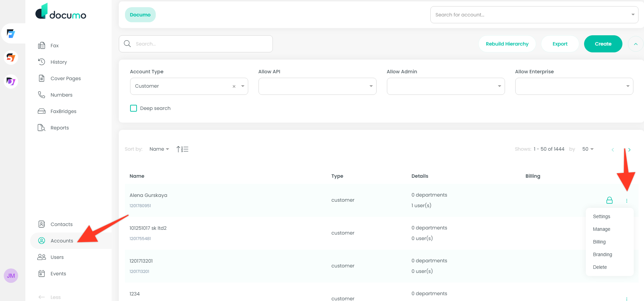This screenshot has height=301, width=644.
Task: Click the Details column header
Action: [x=420, y=176]
